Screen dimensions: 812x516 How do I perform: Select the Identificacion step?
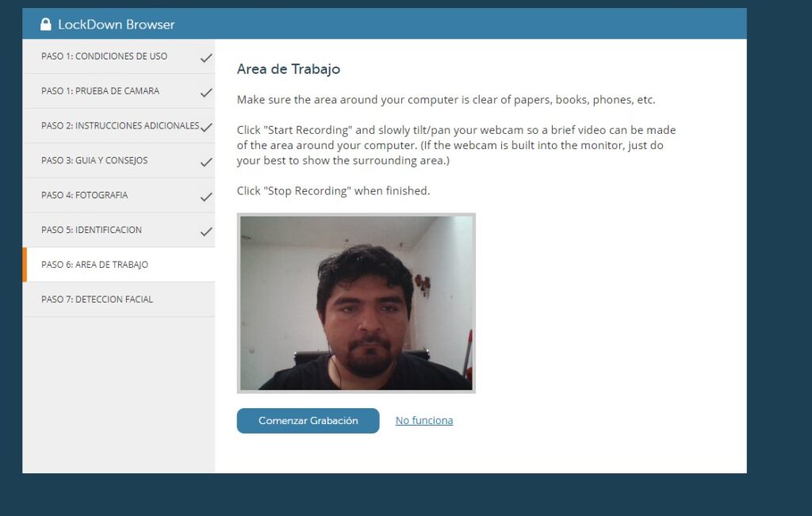point(91,230)
